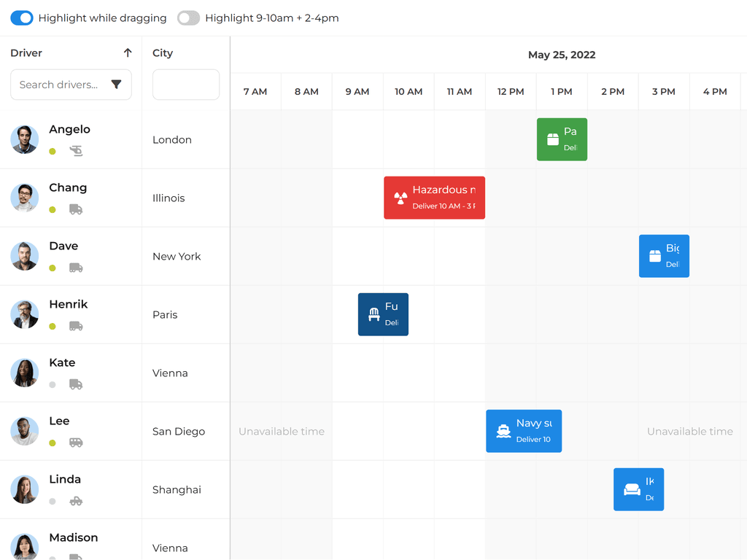Click the radiation icon on Hazardous event

pyautogui.click(x=400, y=198)
